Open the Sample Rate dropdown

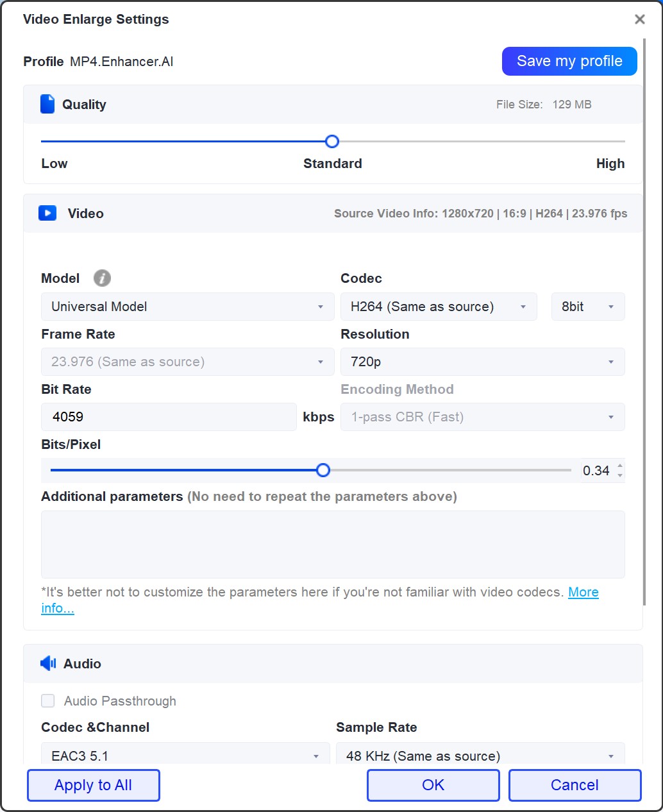coord(480,756)
